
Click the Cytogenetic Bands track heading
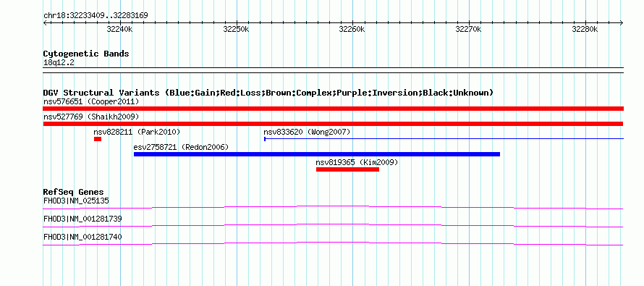click(86, 54)
